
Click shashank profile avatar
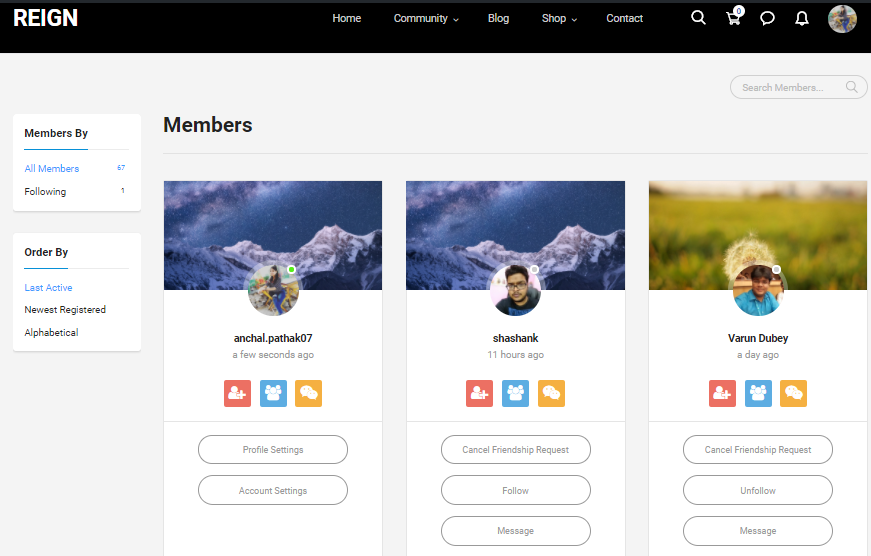(x=515, y=290)
